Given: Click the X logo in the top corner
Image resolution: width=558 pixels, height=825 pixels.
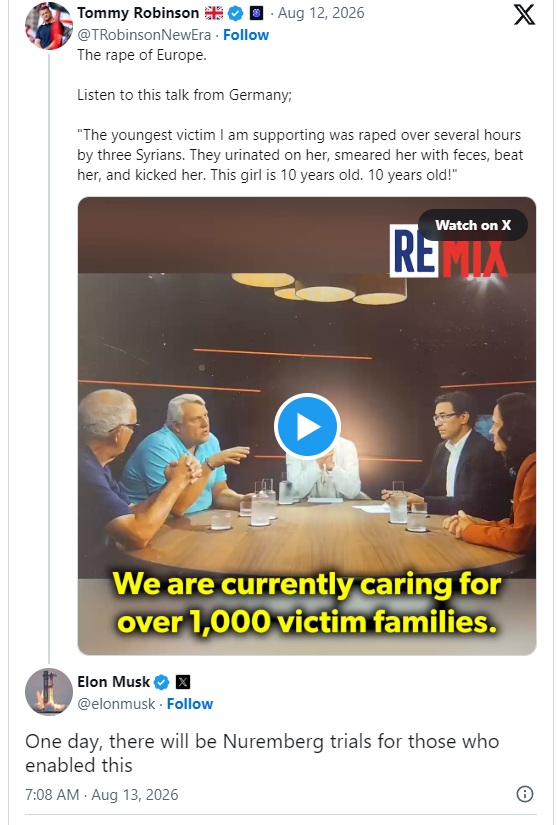Looking at the screenshot, I should point(524,14).
